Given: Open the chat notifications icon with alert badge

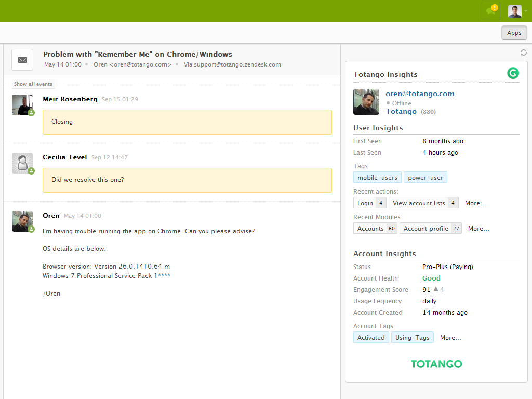Looking at the screenshot, I should click(x=491, y=10).
